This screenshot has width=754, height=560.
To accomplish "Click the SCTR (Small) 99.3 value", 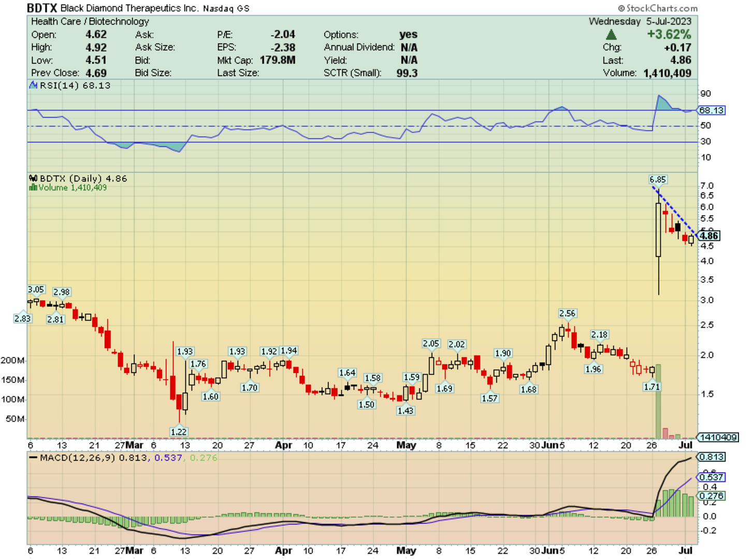I will [407, 73].
